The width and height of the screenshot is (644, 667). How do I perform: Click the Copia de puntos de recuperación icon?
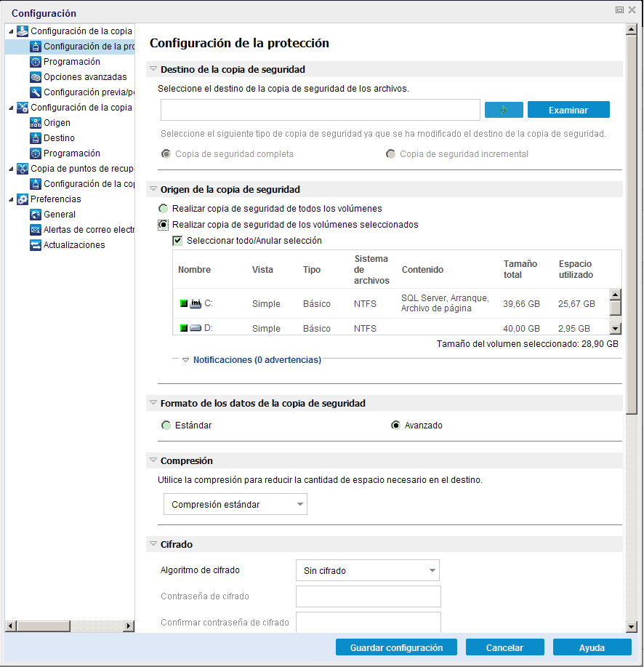(22, 169)
